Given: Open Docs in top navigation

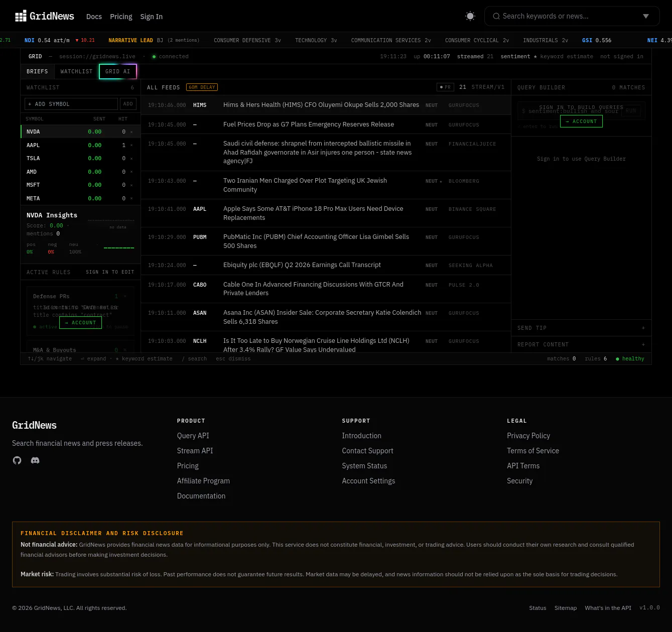Looking at the screenshot, I should pyautogui.click(x=94, y=17).
